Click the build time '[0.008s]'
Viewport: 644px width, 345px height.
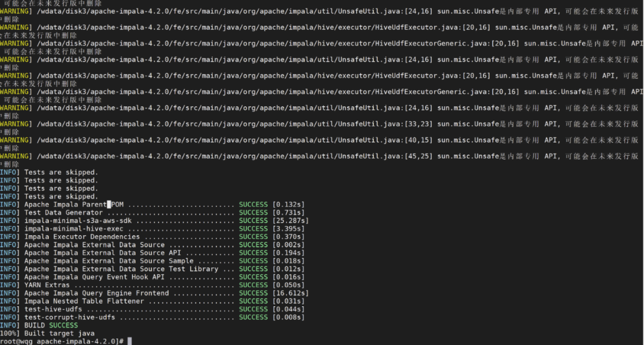(289, 318)
